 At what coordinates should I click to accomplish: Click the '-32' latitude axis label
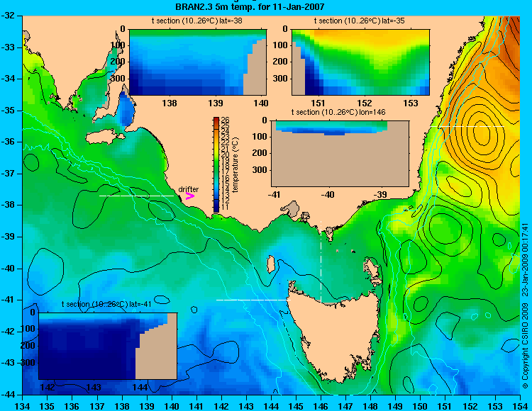pyautogui.click(x=9, y=16)
